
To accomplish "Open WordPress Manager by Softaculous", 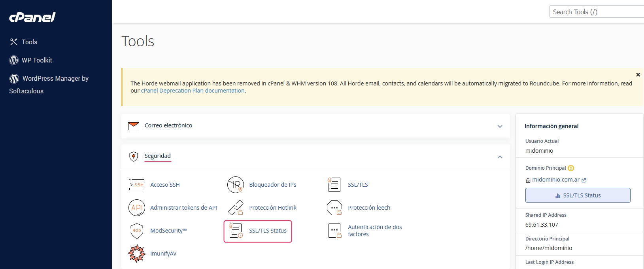I will pyautogui.click(x=55, y=79).
